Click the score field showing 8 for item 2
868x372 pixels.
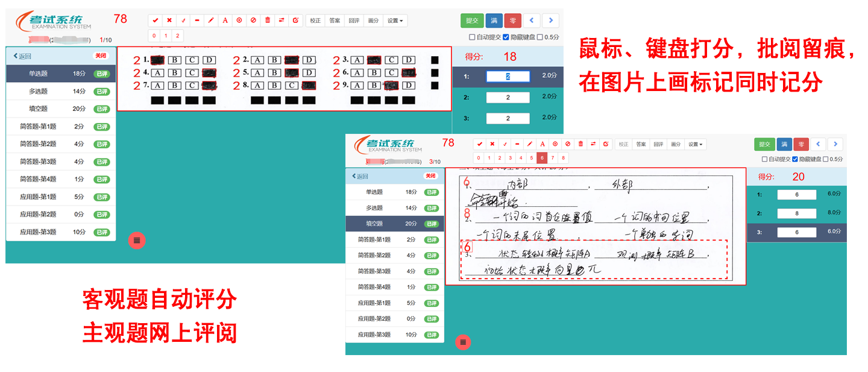click(x=796, y=213)
